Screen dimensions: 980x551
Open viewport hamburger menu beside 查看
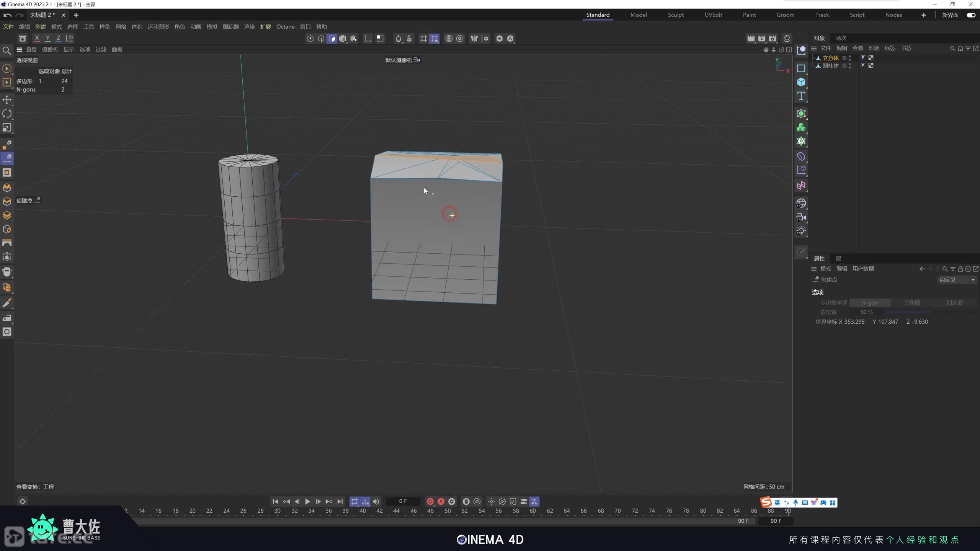(x=20, y=49)
